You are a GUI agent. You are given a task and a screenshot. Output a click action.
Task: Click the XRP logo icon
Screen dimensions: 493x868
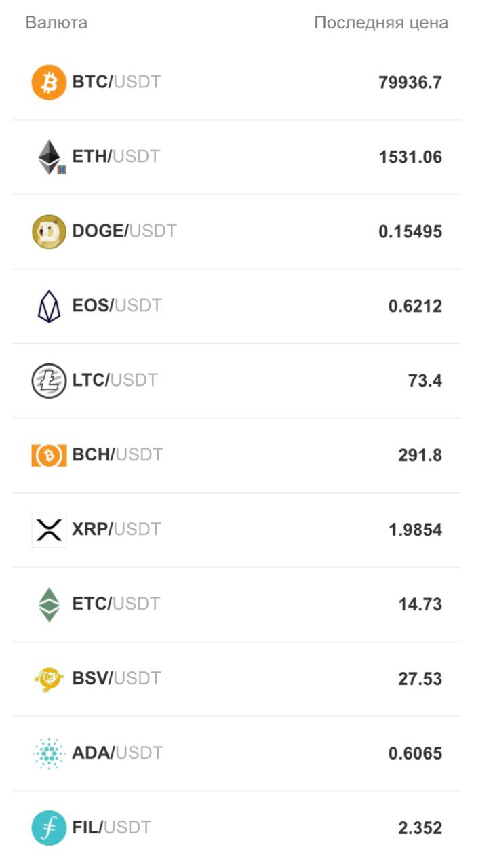point(49,530)
